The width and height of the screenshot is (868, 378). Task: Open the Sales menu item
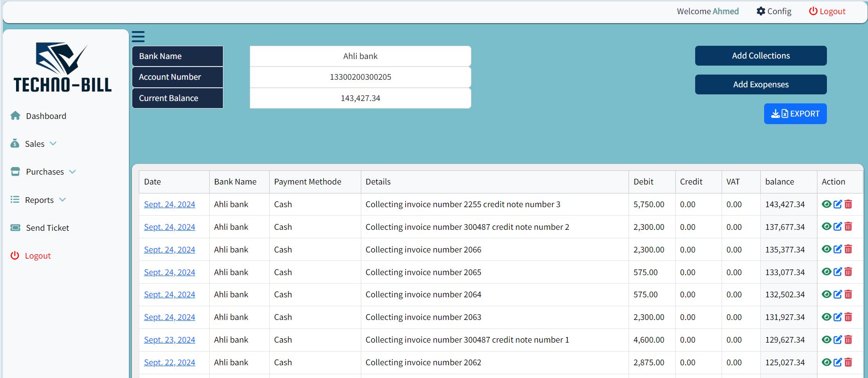pyautogui.click(x=34, y=144)
